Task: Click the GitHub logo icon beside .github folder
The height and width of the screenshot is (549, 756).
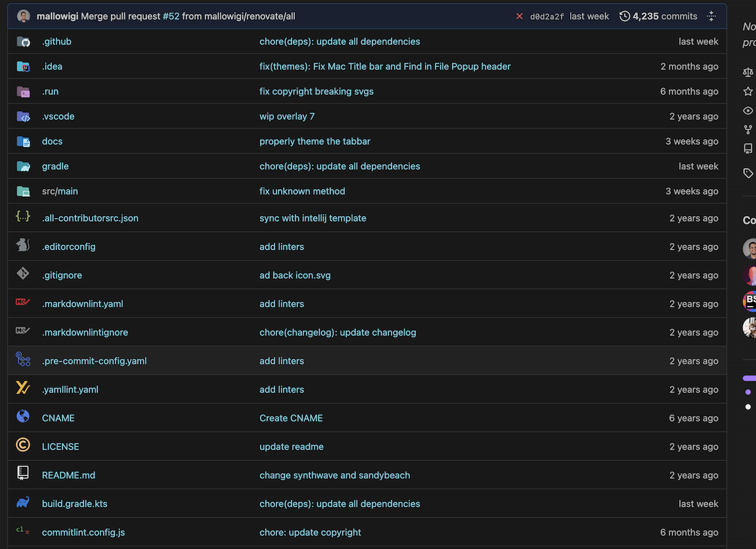Action: [x=22, y=41]
